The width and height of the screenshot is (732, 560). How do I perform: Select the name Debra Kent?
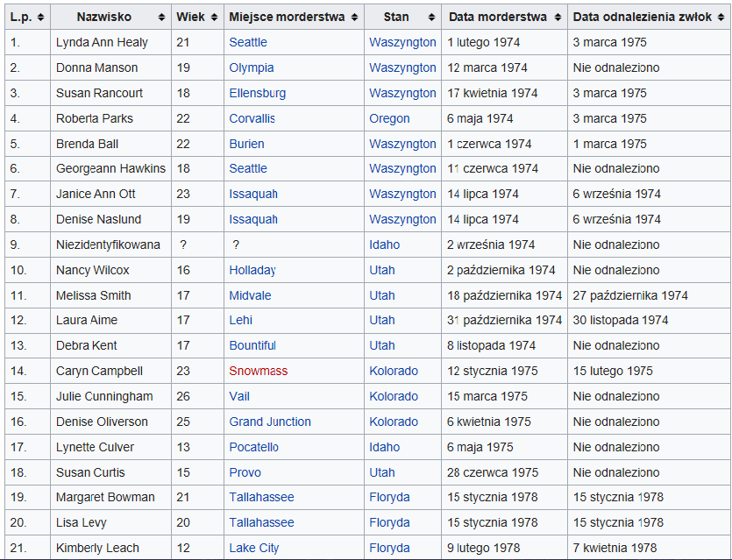click(87, 346)
